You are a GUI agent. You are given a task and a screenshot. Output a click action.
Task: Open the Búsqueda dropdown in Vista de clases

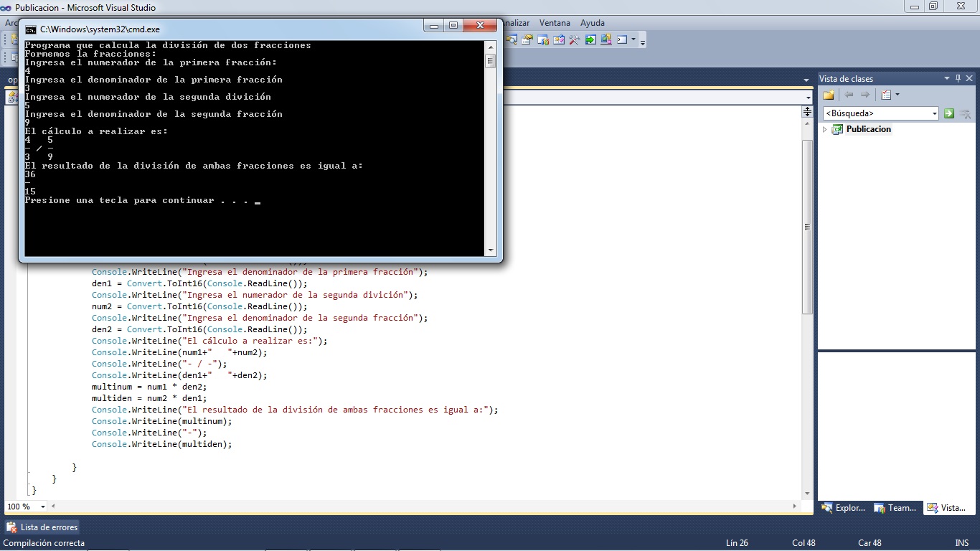[x=936, y=113]
